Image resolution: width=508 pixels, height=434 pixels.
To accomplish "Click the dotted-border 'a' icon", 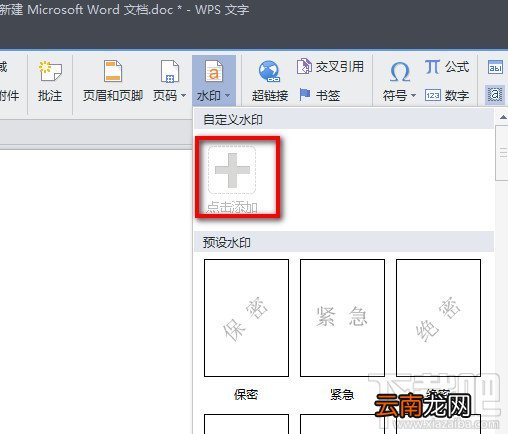I will [495, 95].
